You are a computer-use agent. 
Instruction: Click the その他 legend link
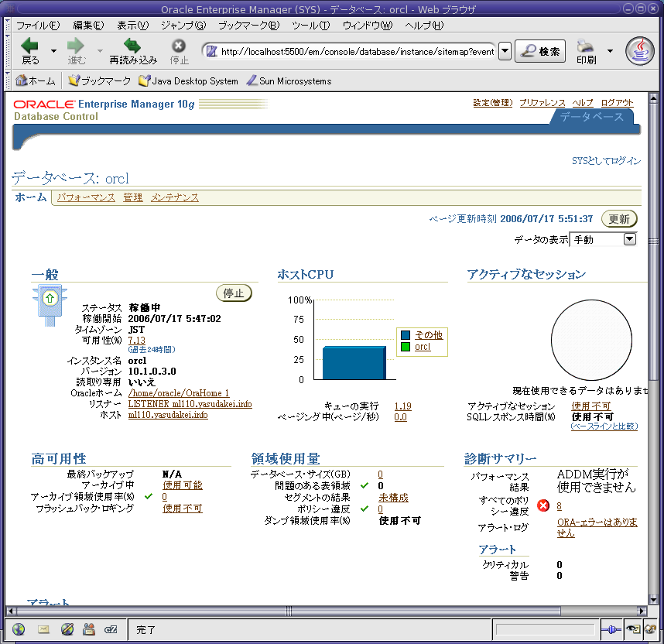click(429, 335)
